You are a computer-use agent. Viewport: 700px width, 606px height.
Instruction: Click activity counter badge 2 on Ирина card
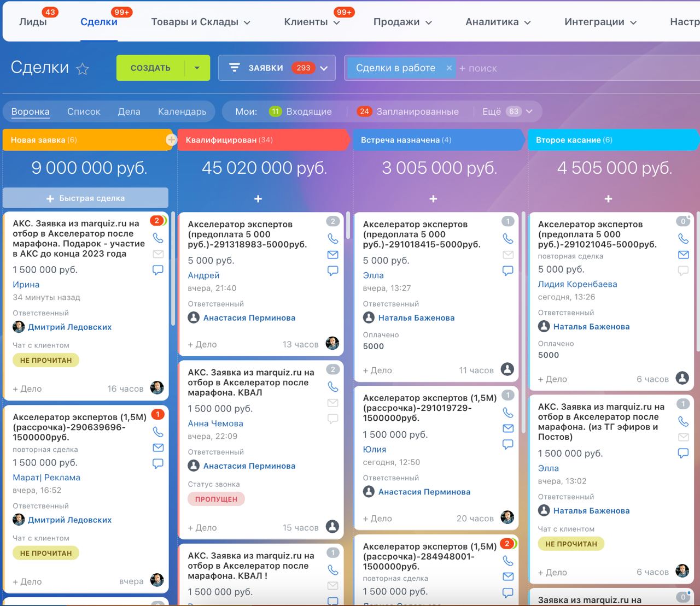coord(157,221)
